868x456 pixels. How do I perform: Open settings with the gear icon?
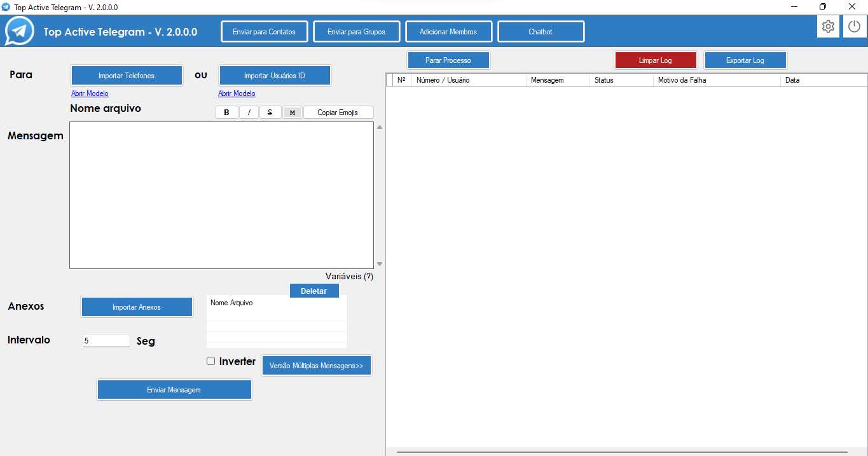[828, 27]
